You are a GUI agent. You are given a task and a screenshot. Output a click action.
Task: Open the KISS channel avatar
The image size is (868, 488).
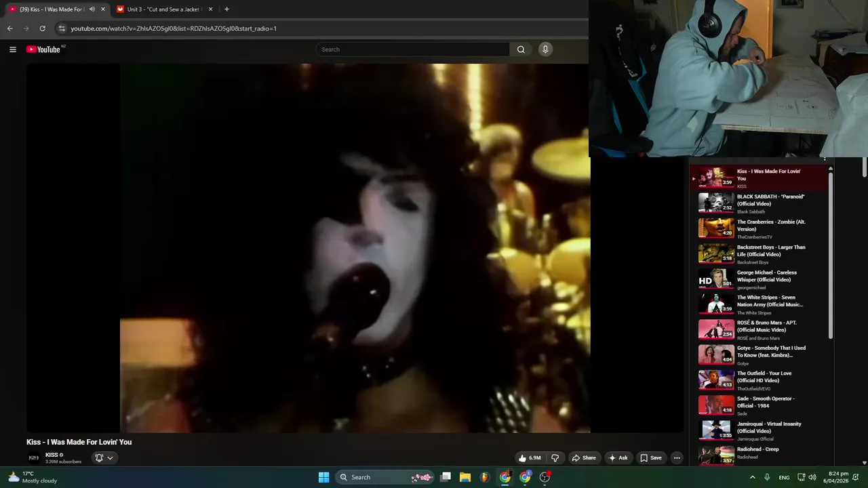coord(34,458)
